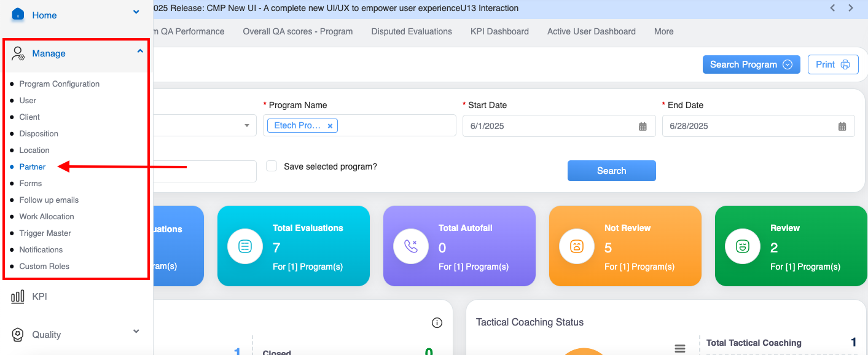Collapse the Manage menu section

[140, 53]
